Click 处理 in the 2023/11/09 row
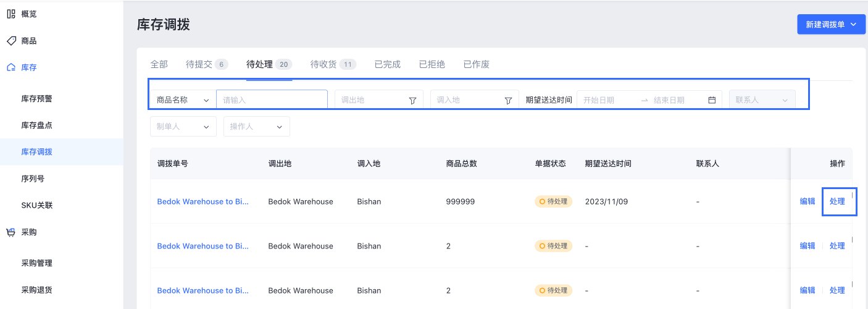 coord(837,201)
